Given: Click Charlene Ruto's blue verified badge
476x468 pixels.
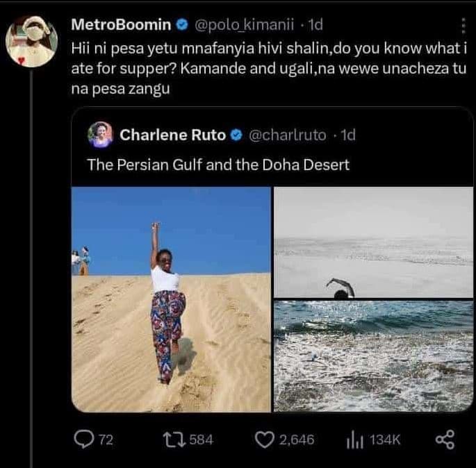Looking at the screenshot, I should click(236, 135).
